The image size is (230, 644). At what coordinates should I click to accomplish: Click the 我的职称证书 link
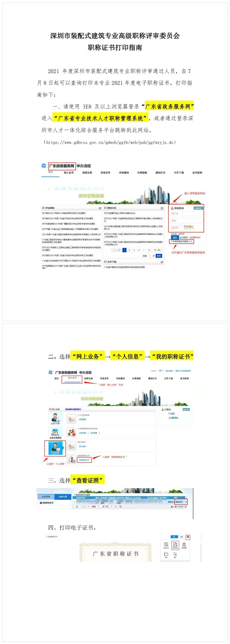point(84,460)
